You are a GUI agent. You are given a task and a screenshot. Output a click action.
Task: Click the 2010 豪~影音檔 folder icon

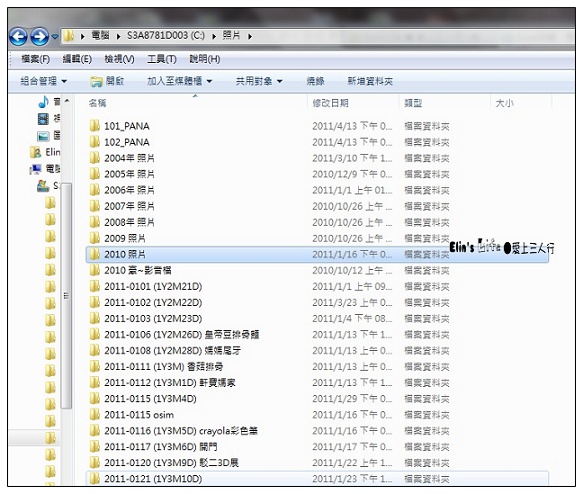coord(95,270)
